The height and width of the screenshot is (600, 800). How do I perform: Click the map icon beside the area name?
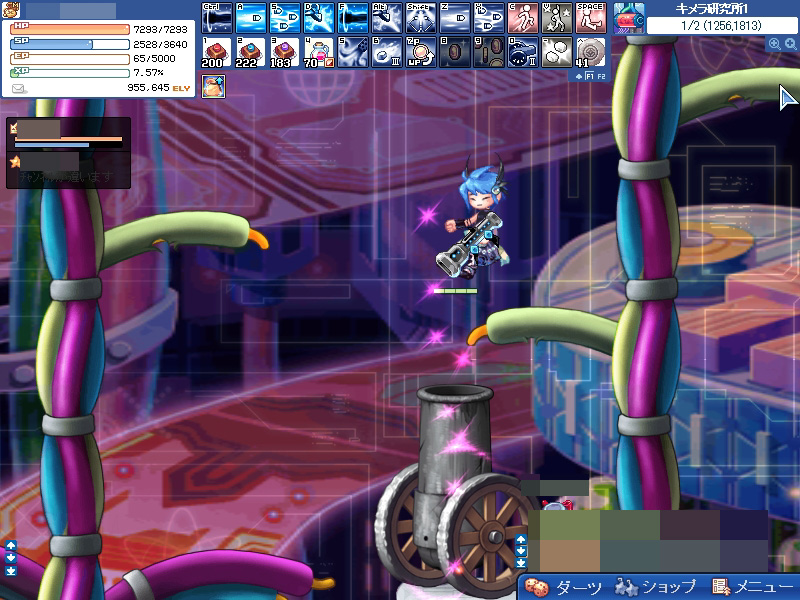629,18
